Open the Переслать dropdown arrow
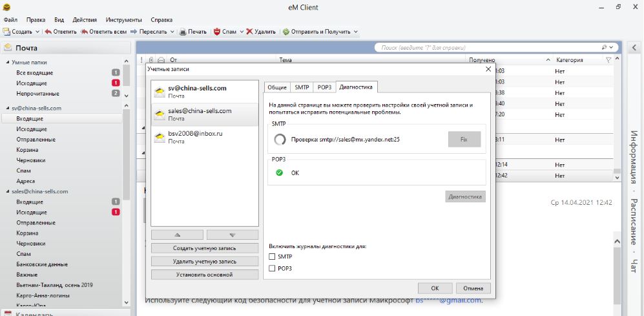Screen dimensions: 644x316 click(x=172, y=32)
